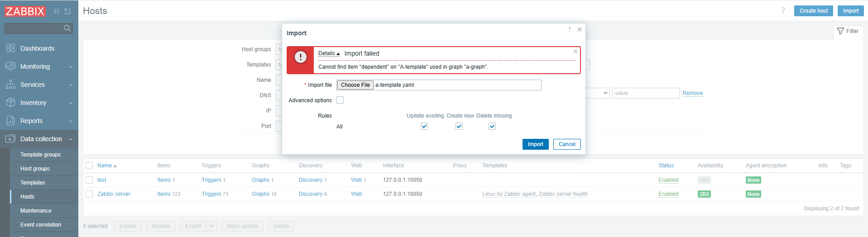868x237 pixels.
Task: Click the Services menu icon
Action: 10,84
